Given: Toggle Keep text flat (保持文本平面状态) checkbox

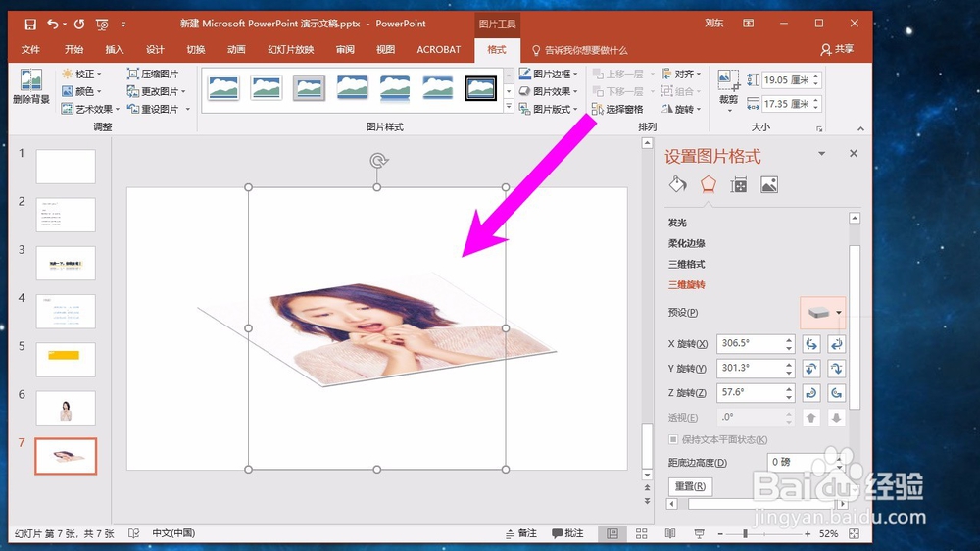Looking at the screenshot, I should pyautogui.click(x=673, y=439).
